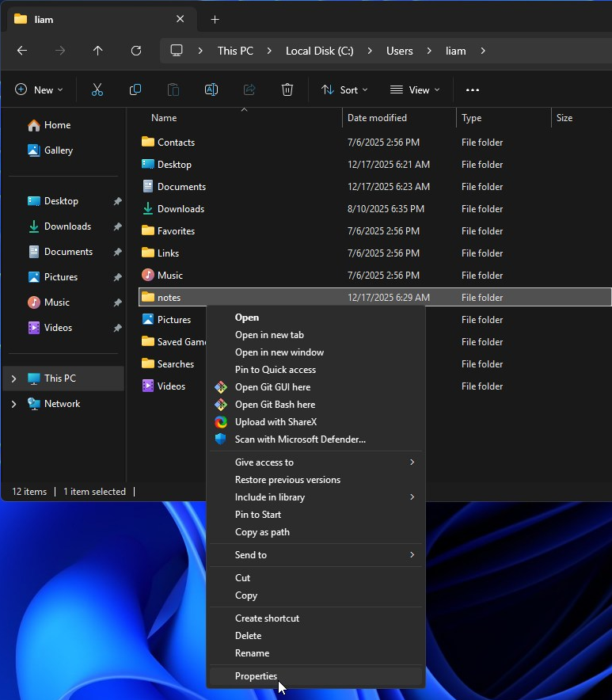Open Downloads in the sidebar quick access
612x700 pixels.
67,226
